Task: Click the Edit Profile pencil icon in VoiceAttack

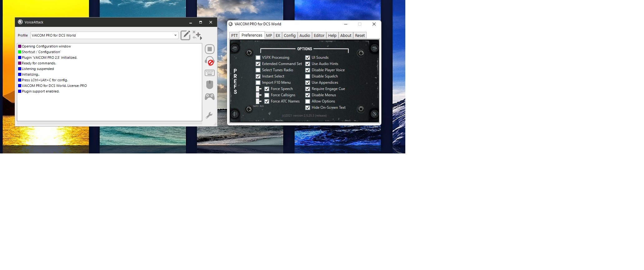Action: [x=185, y=35]
